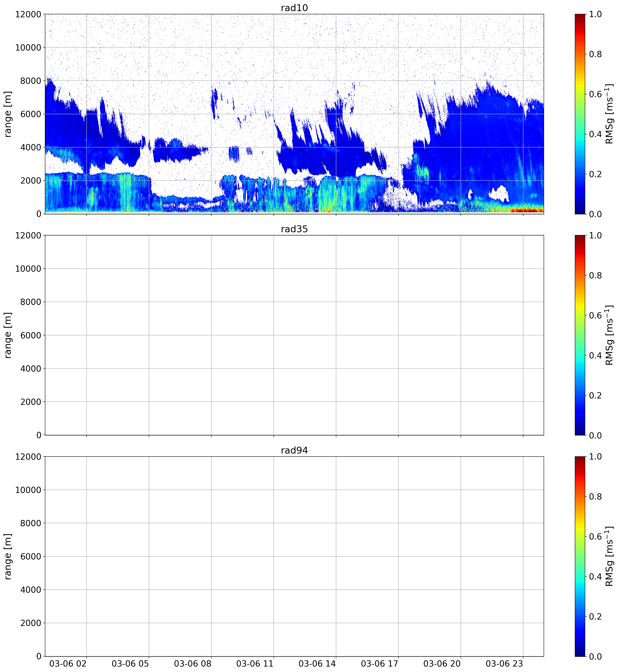Image resolution: width=619 pixels, height=672 pixels.
Task: Click the x-axis label 03-06 08
Action: click(x=193, y=664)
